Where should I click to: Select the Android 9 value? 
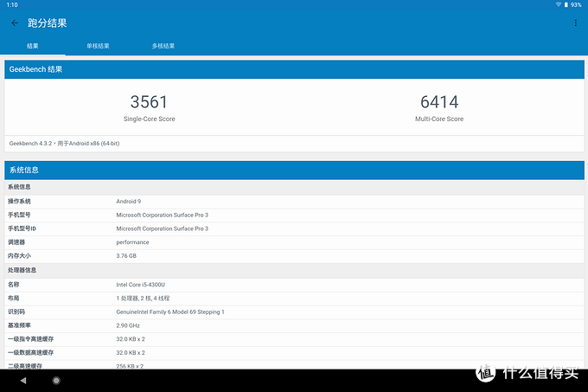pyautogui.click(x=128, y=202)
